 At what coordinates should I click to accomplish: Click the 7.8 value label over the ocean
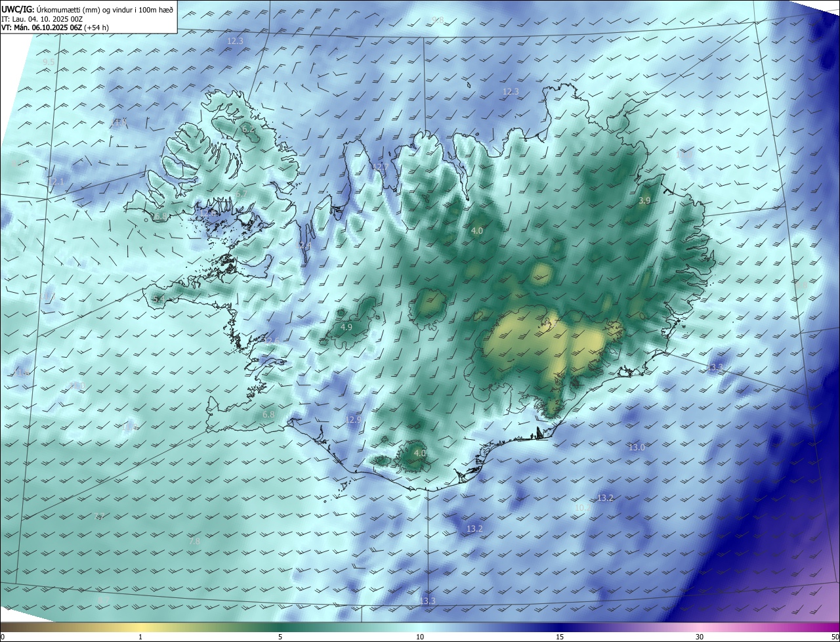194,542
